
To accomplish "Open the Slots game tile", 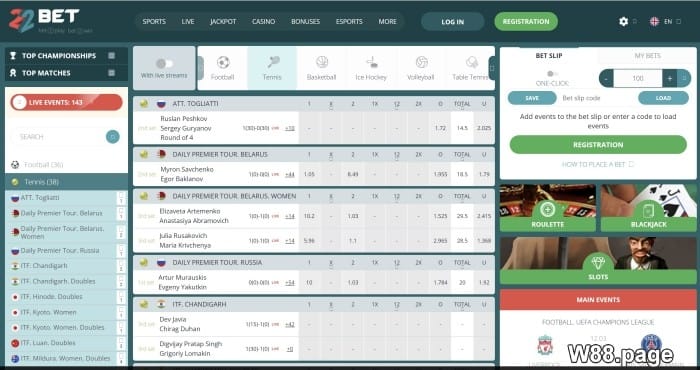I will [598, 260].
